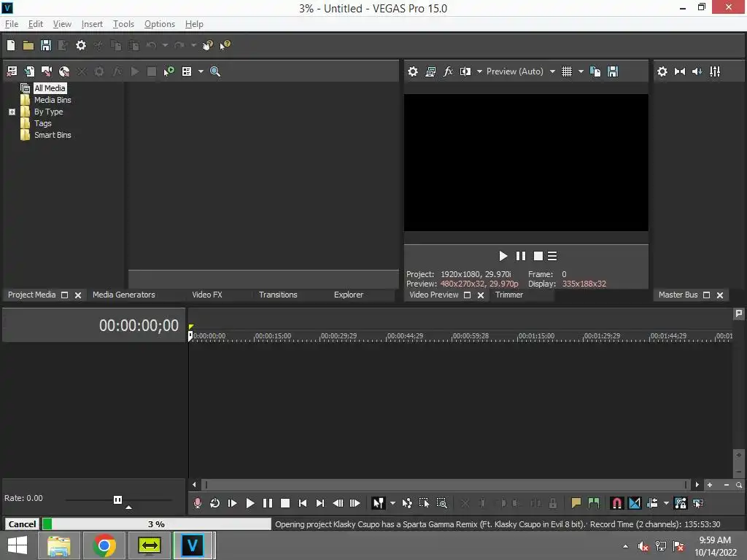Screen dimensions: 747x560
Task: Toggle Loop Playback on the transport bar
Action: (x=215, y=503)
